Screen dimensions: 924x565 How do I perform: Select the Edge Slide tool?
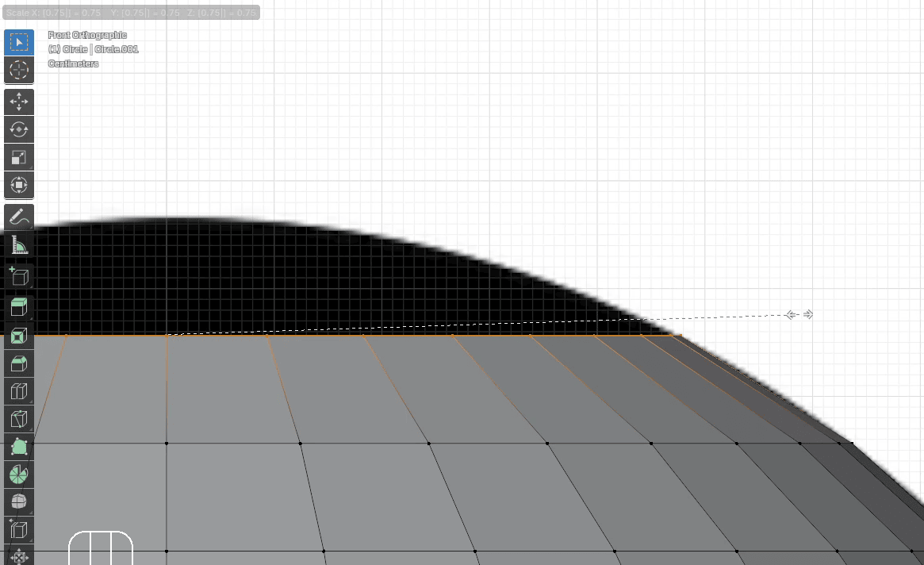(19, 530)
